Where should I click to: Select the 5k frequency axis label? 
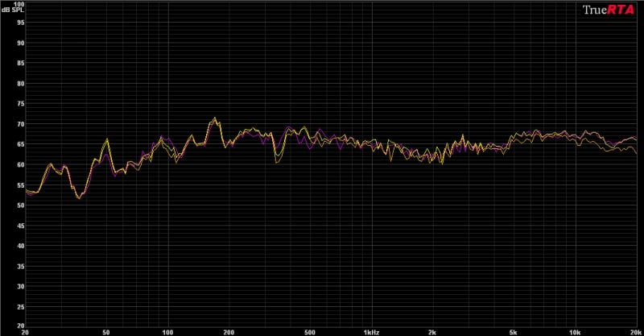513,331
